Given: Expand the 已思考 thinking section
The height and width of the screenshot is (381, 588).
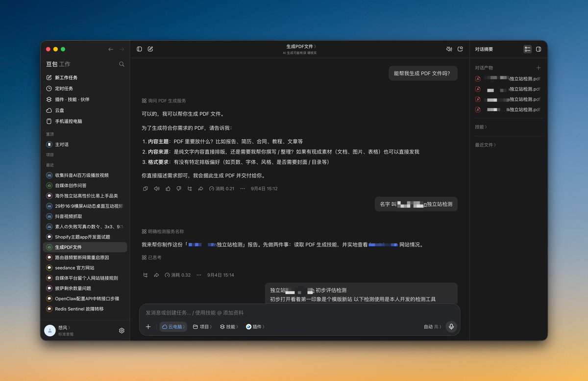Looking at the screenshot, I should [x=151, y=257].
